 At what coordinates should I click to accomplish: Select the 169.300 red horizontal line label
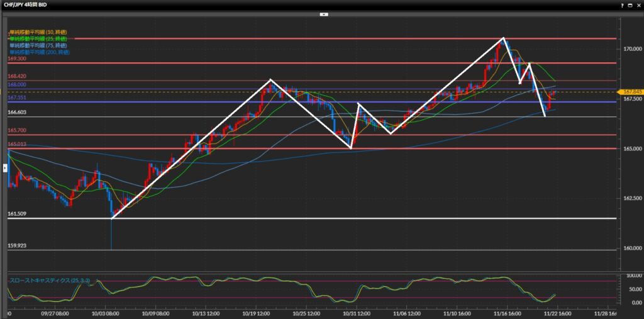click(17, 59)
